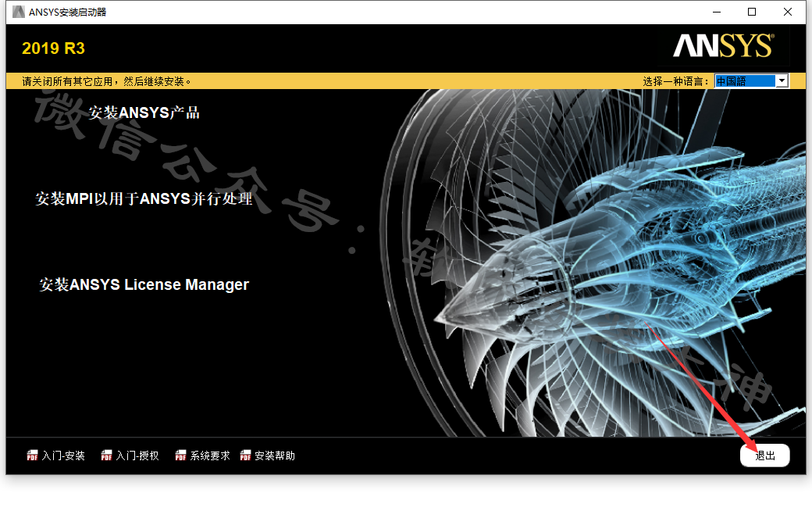The height and width of the screenshot is (518, 812).
Task: Click the ANSYS安装启动器 window title
Action: pyautogui.click(x=67, y=12)
